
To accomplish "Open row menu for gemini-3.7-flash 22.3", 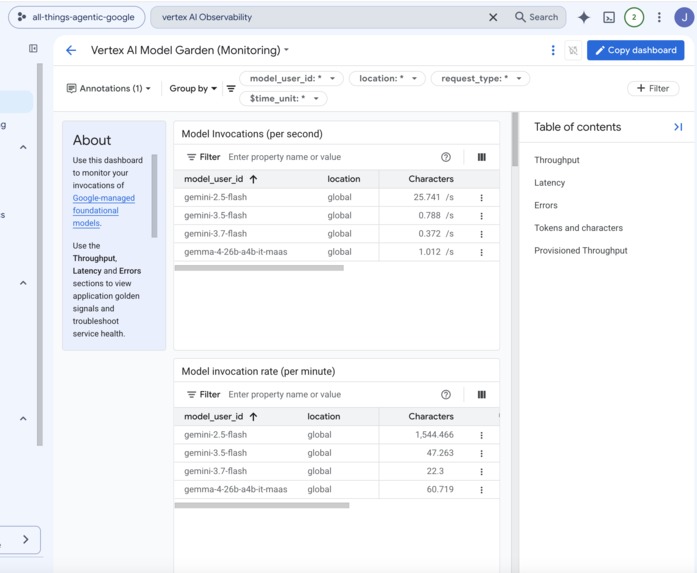I will (481, 472).
